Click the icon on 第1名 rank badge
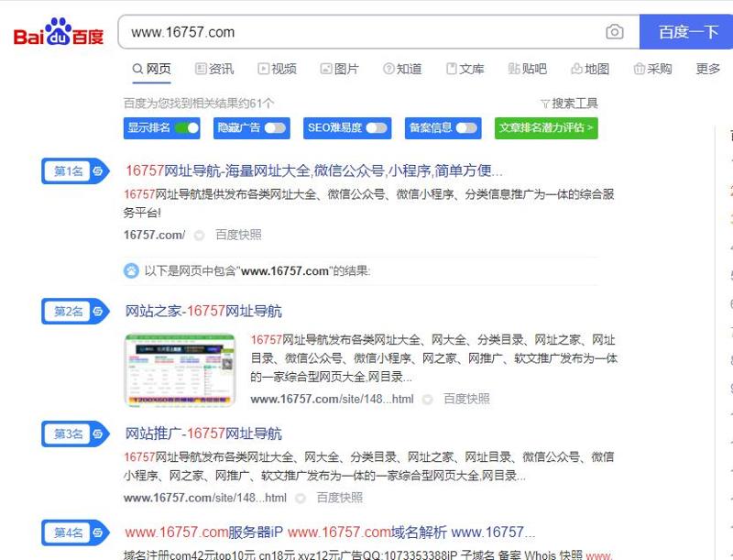The width and height of the screenshot is (733, 560). coord(97,171)
